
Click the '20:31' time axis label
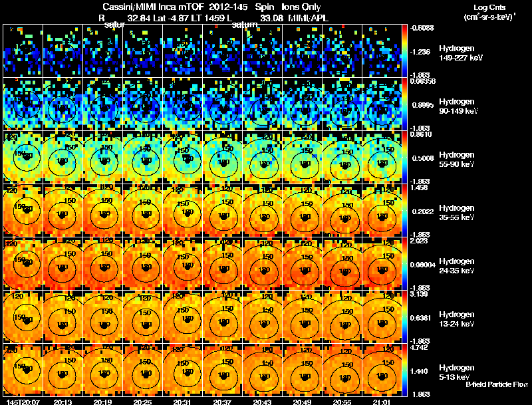(x=182, y=402)
